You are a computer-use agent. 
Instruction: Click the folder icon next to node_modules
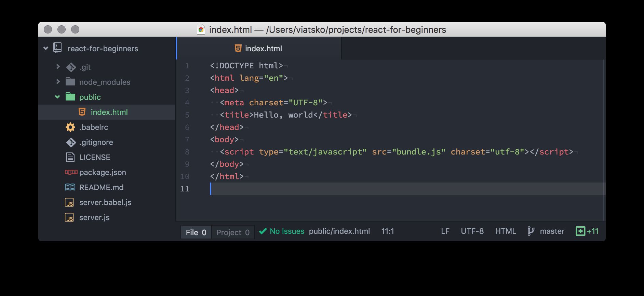(x=70, y=82)
